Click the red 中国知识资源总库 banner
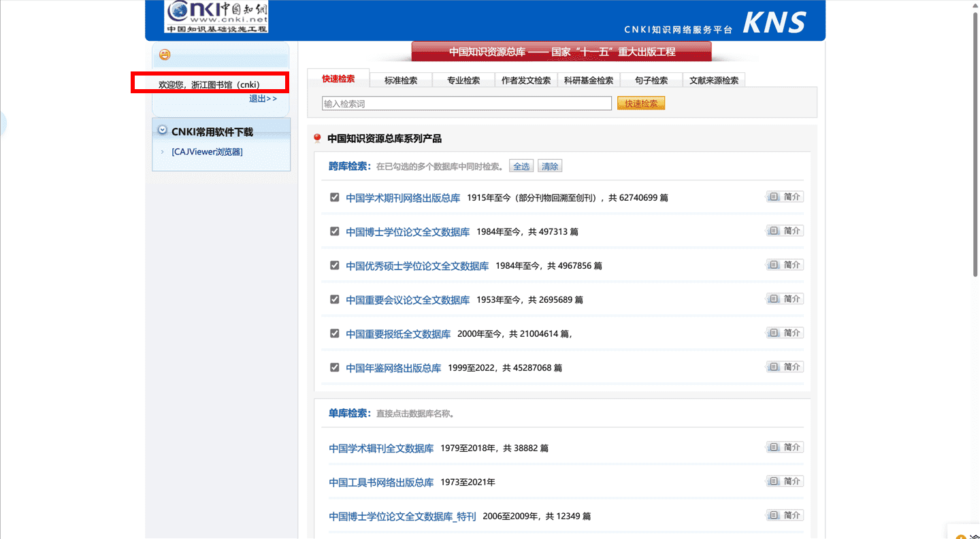The height and width of the screenshot is (539, 980). point(561,52)
